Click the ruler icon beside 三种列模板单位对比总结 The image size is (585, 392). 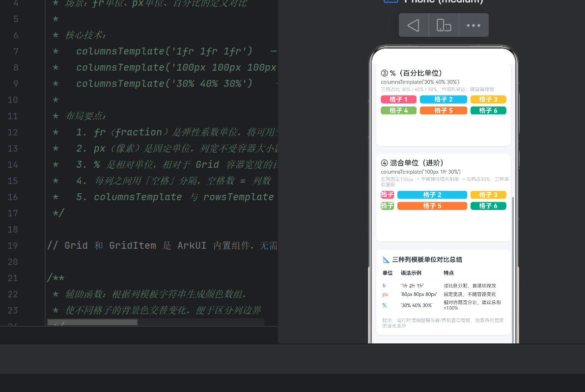click(x=386, y=260)
